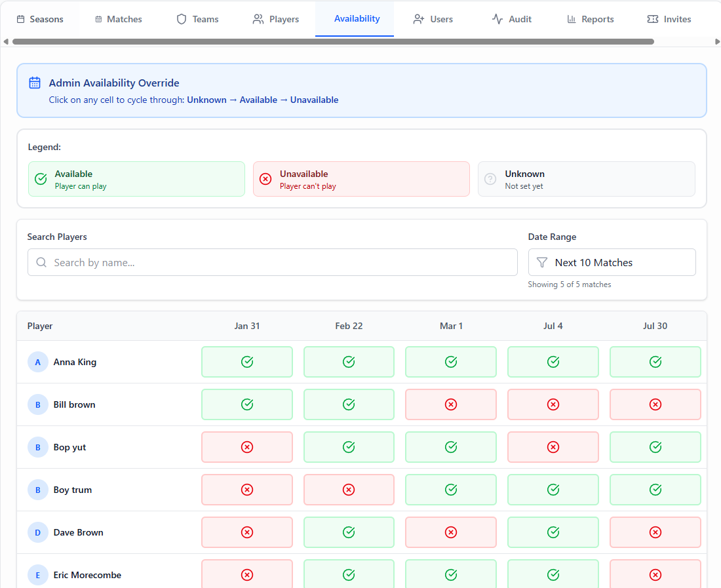721x588 pixels.
Task: Toggle Bill brown's Mar 1 availability cell
Action: pyautogui.click(x=451, y=404)
